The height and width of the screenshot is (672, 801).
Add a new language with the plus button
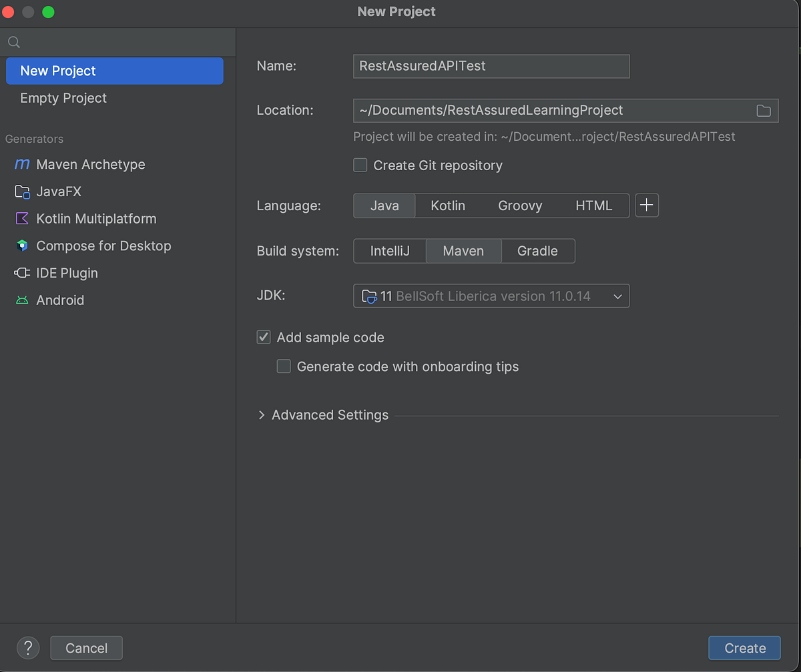[x=646, y=206]
